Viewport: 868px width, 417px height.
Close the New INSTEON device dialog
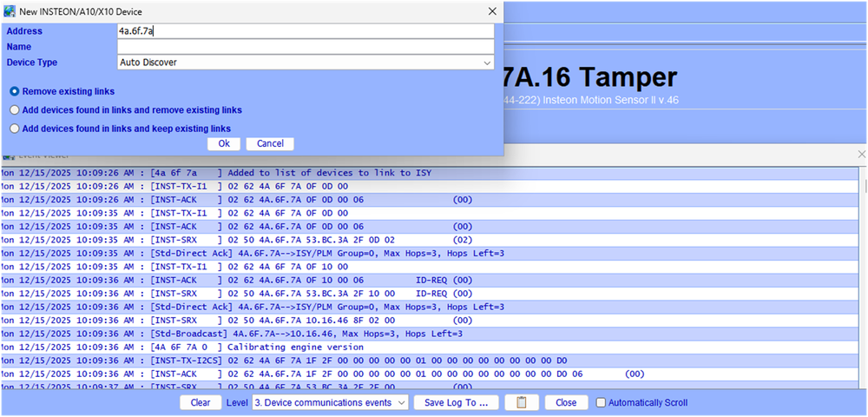point(492,11)
